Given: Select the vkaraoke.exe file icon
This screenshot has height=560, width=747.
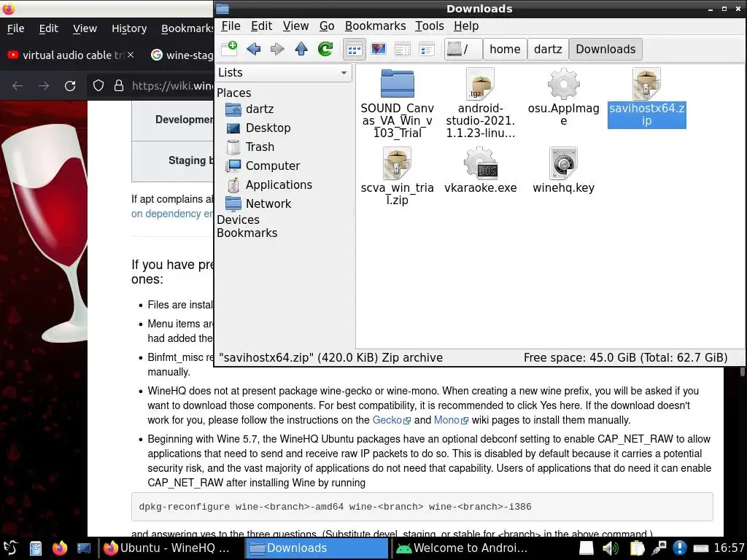Looking at the screenshot, I should tap(480, 163).
